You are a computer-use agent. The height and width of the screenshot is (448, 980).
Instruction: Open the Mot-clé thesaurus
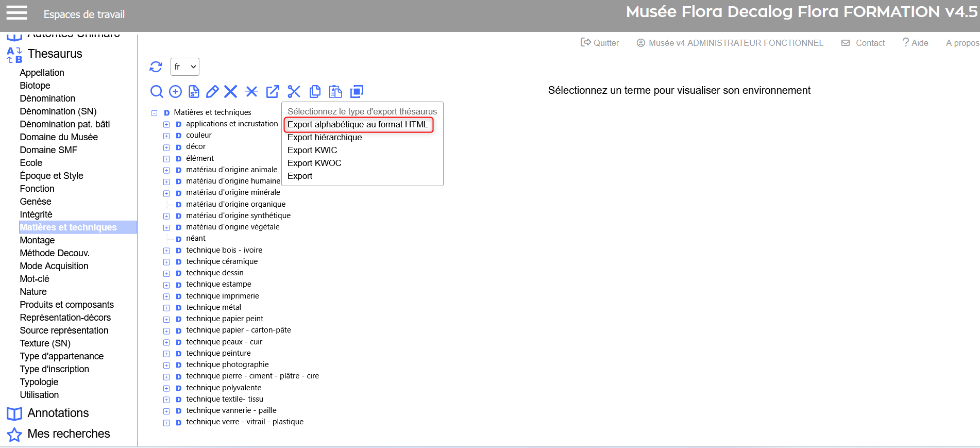35,279
